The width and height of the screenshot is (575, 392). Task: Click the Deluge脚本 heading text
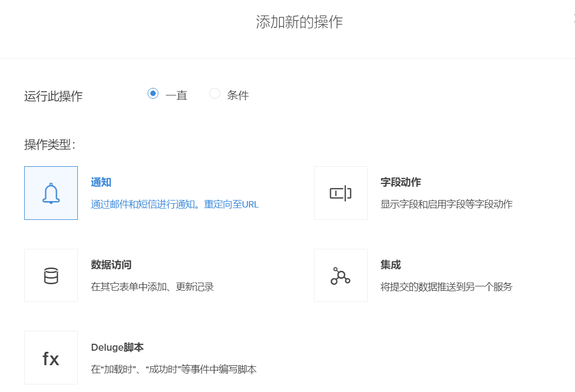[x=117, y=347]
